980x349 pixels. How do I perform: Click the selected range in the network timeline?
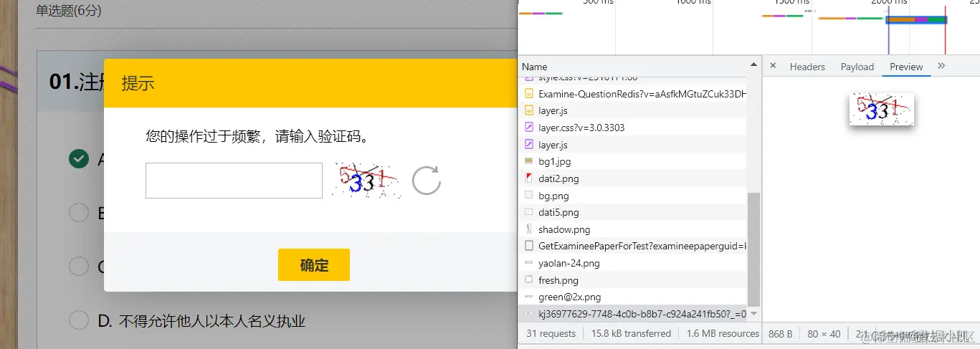(917, 20)
